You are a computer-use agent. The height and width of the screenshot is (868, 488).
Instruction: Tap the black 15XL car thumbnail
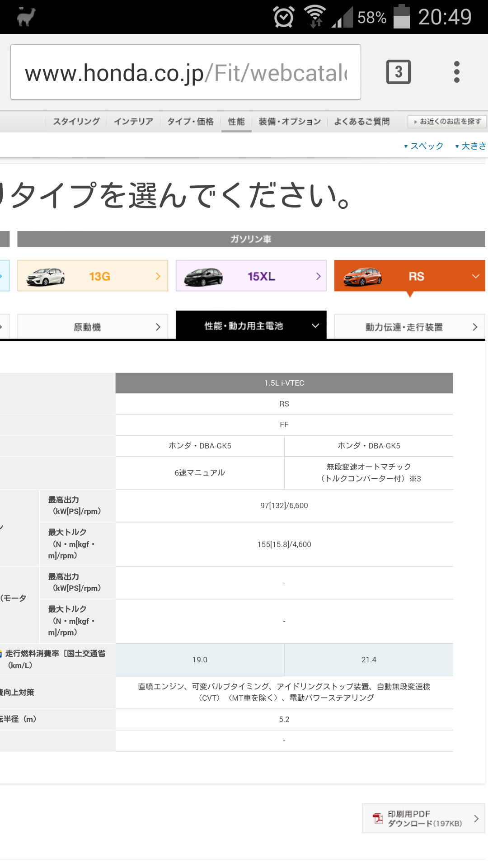coord(203,276)
